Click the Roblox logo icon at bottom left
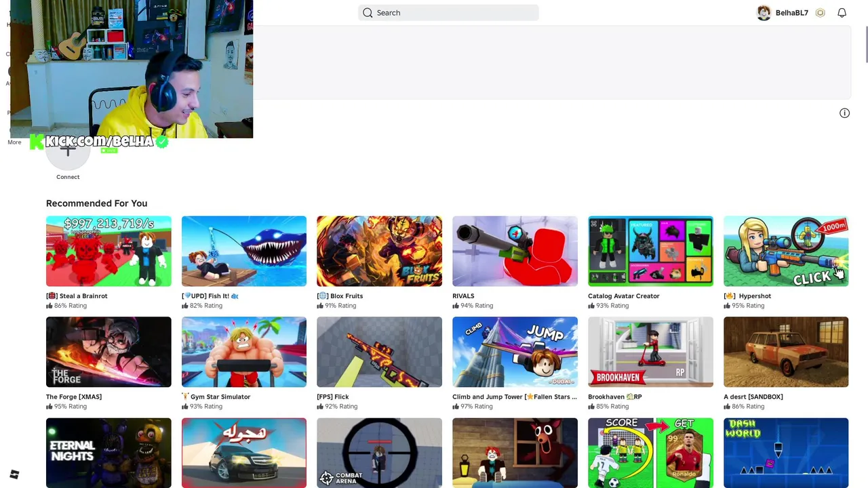This screenshot has height=488, width=868. (14, 474)
